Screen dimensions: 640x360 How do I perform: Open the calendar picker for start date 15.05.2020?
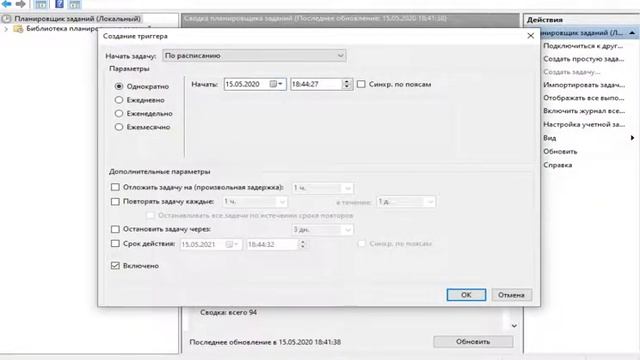click(x=276, y=84)
